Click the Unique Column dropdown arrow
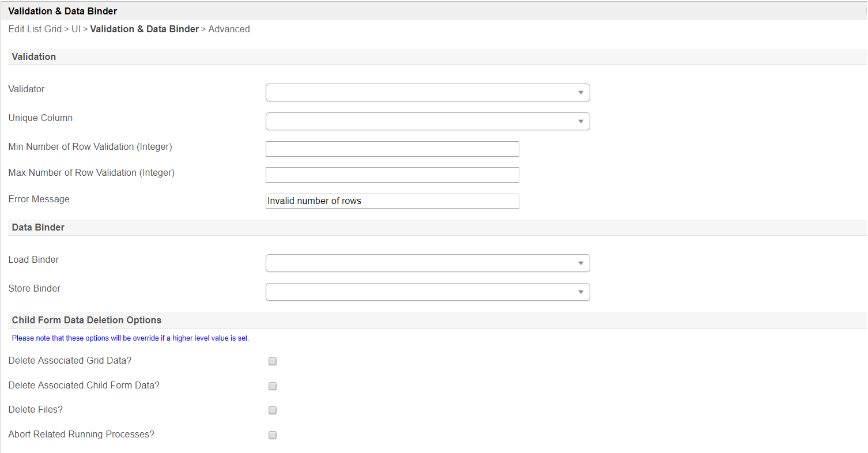 (581, 122)
